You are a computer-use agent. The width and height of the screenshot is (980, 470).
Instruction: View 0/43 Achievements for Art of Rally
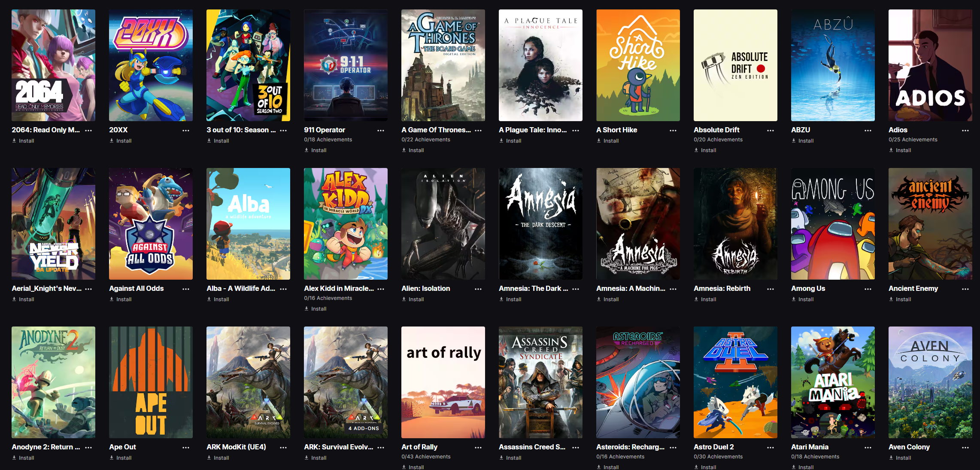tap(426, 457)
